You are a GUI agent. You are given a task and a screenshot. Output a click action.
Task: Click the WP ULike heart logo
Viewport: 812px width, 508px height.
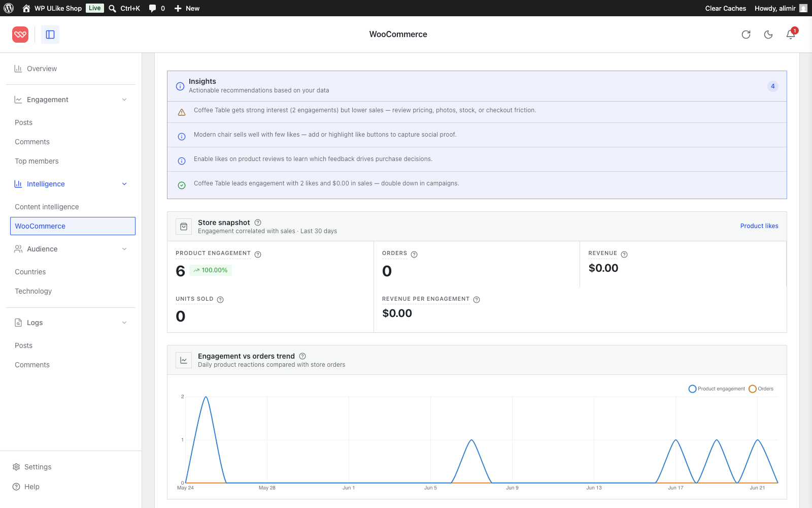click(x=20, y=35)
